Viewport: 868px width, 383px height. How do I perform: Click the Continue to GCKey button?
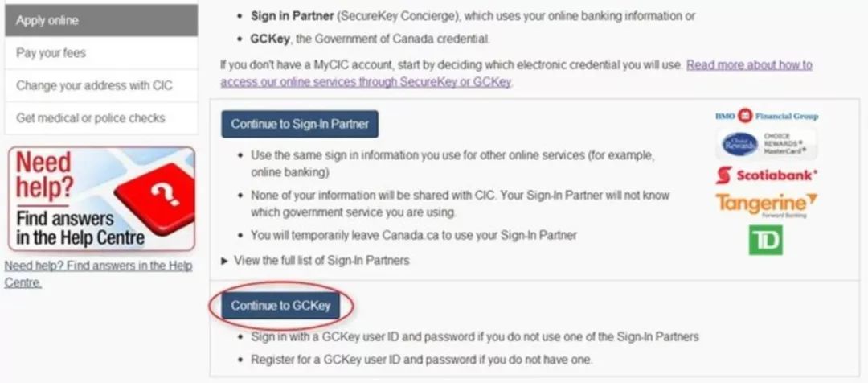click(280, 306)
